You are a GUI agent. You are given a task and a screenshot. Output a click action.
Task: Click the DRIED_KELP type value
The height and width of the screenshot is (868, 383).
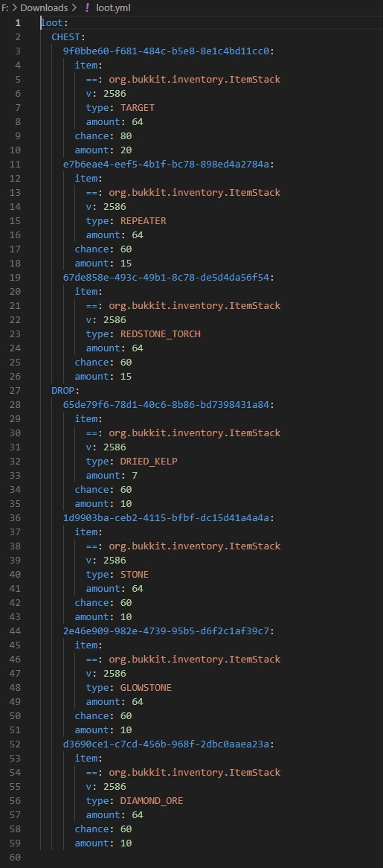[149, 461]
